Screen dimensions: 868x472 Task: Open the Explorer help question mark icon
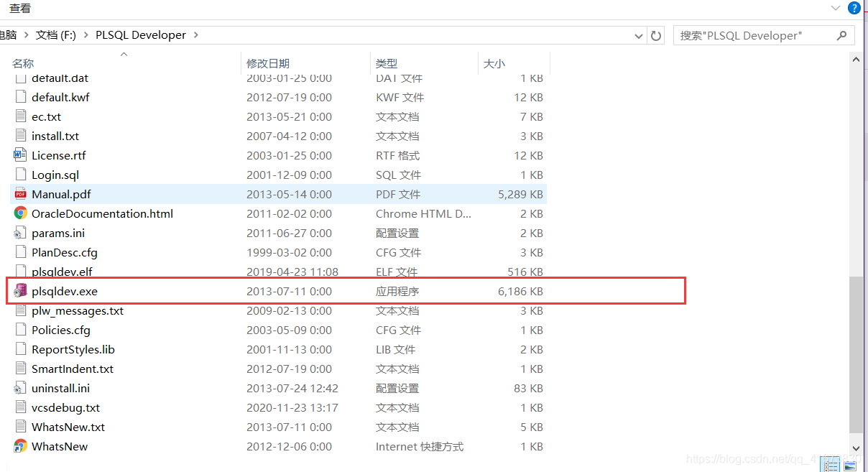tap(854, 8)
